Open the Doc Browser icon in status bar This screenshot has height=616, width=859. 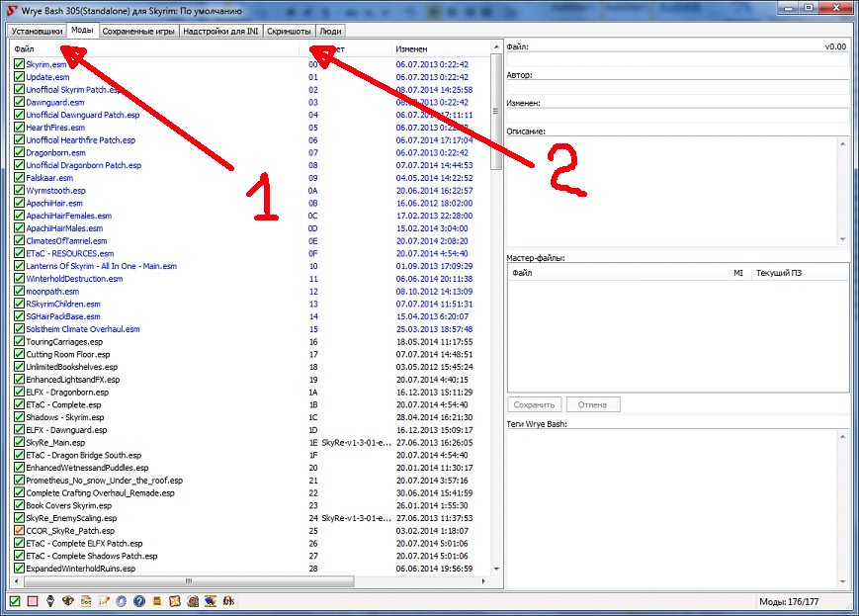coord(86,601)
